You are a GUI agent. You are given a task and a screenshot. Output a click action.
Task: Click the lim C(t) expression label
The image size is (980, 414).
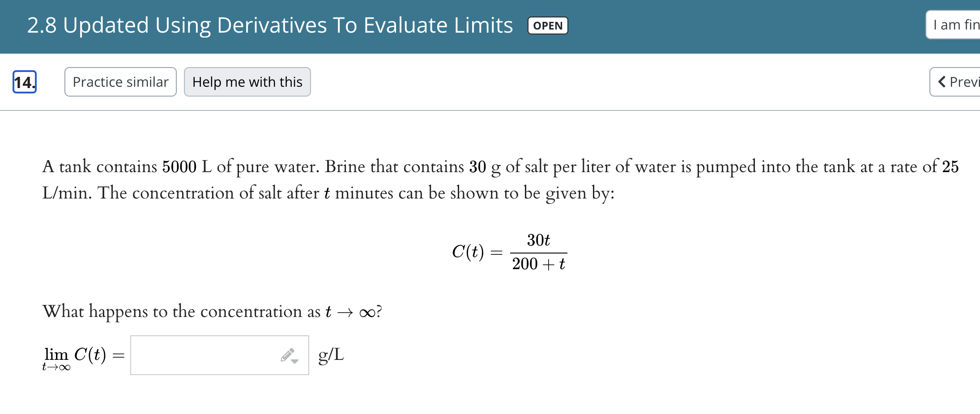click(x=76, y=355)
